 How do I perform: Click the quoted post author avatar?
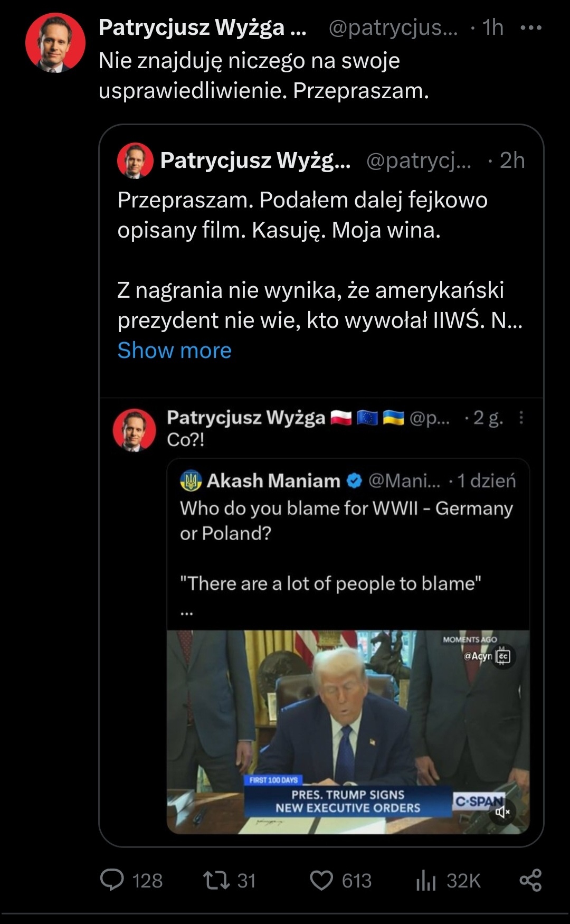(135, 161)
